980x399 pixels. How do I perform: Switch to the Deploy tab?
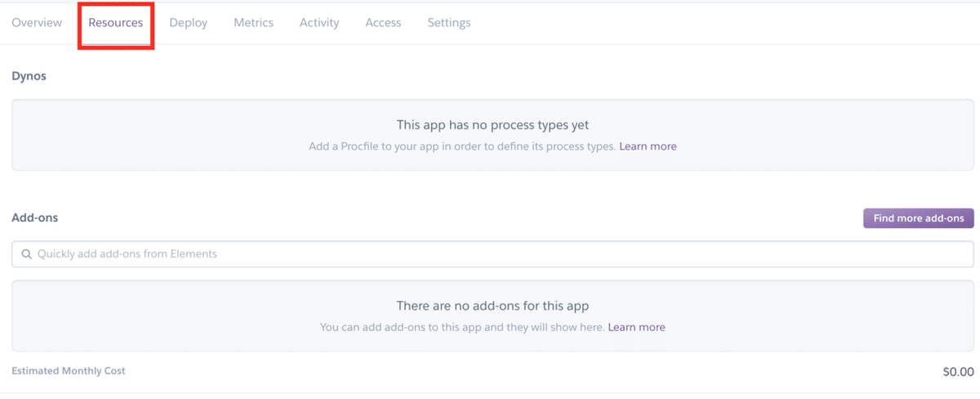tap(188, 23)
